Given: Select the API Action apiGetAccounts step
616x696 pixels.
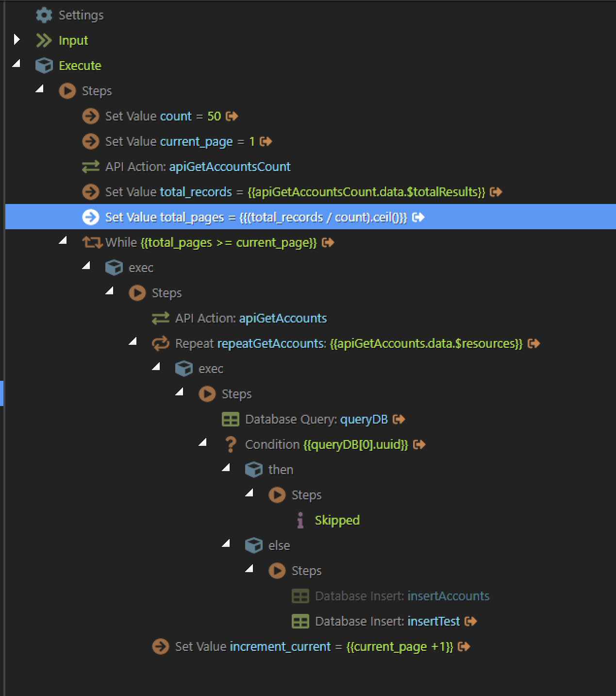Looking at the screenshot, I should click(x=250, y=318).
